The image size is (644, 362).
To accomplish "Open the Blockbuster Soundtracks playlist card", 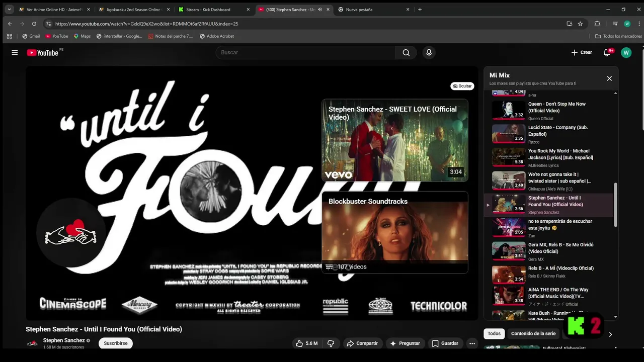I will (395, 232).
